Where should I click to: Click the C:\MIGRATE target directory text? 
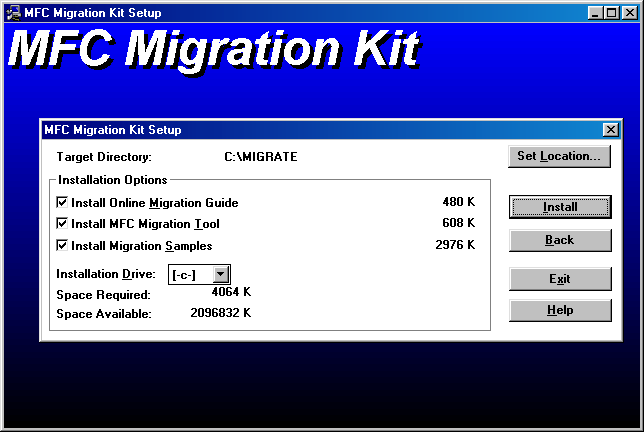261,157
